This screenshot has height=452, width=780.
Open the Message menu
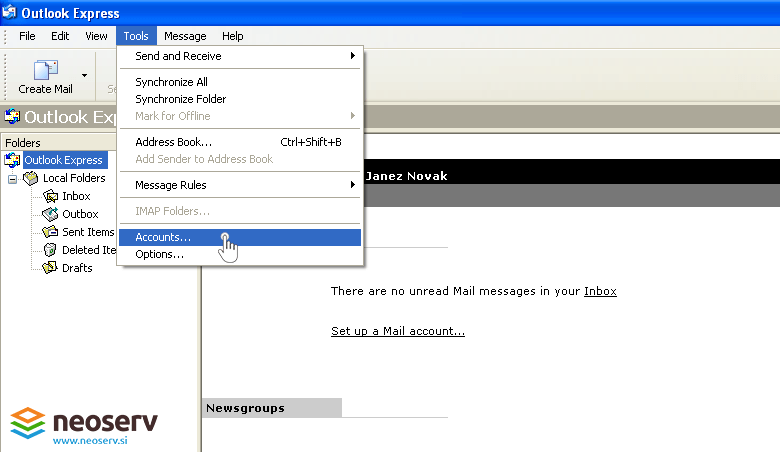pyautogui.click(x=185, y=36)
